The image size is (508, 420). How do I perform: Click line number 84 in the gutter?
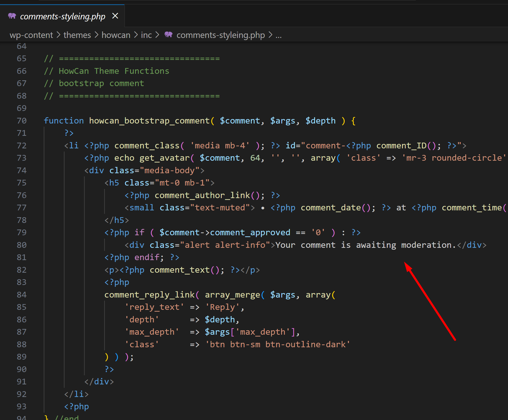pos(22,295)
